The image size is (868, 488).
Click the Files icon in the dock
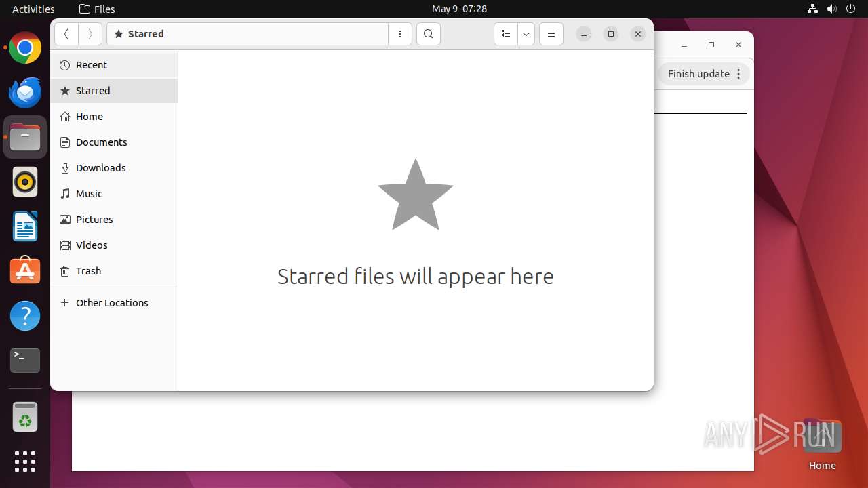point(25,138)
